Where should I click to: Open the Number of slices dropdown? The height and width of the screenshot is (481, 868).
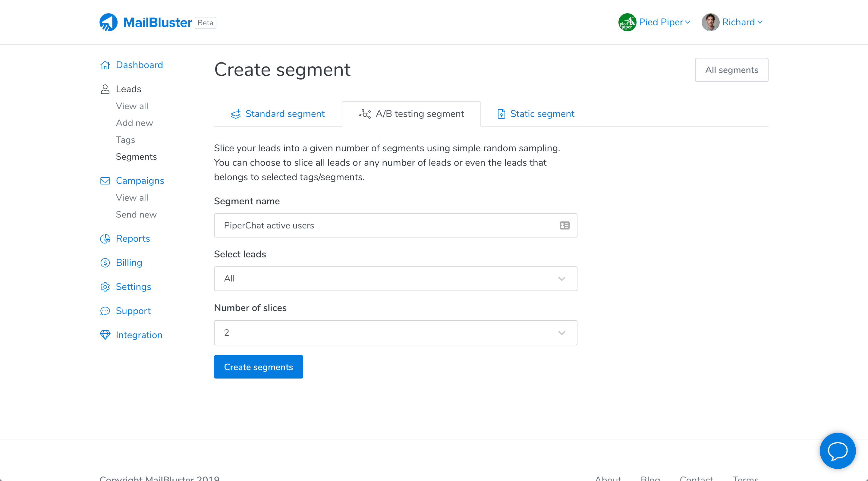tap(395, 332)
